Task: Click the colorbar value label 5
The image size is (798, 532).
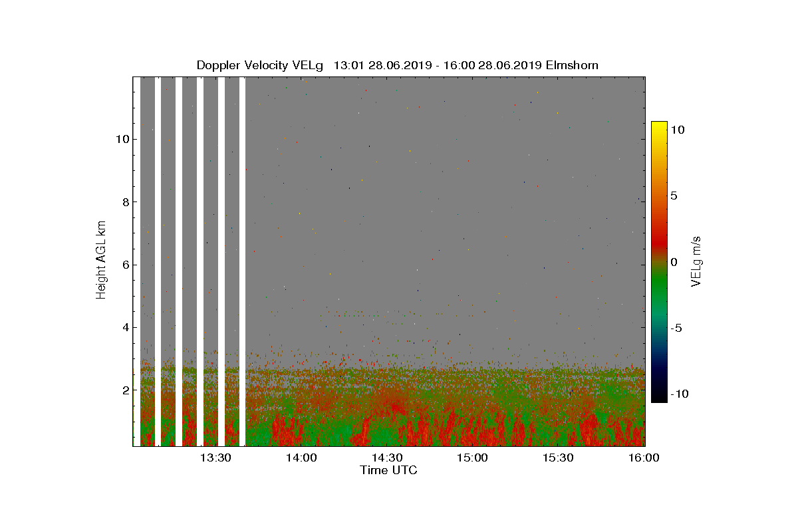Action: point(674,196)
